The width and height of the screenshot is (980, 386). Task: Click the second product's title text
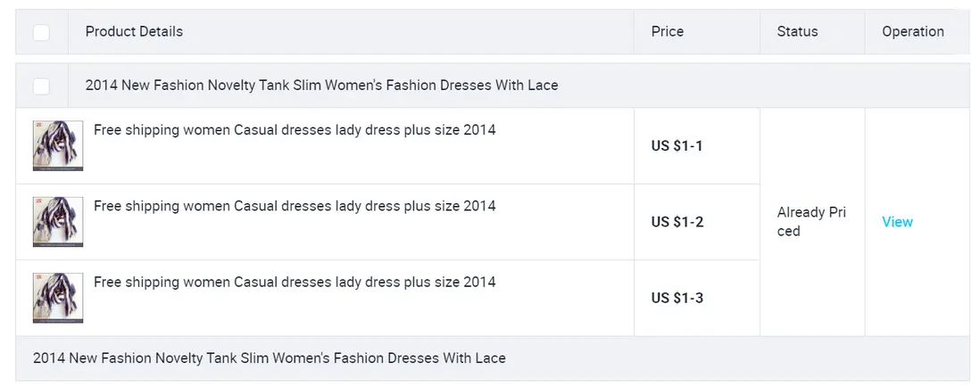[295, 206]
